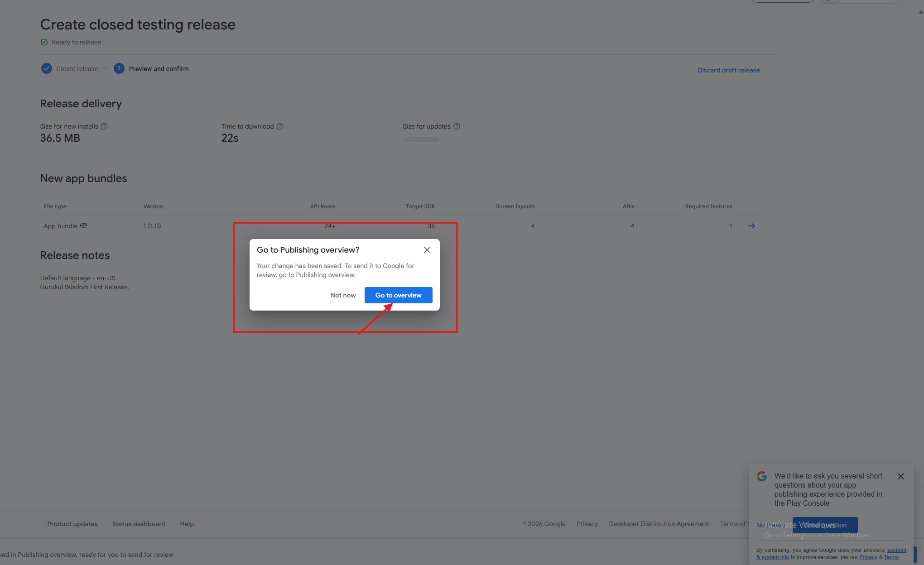Image resolution: width=924 pixels, height=565 pixels.
Task: Click the App bundle stack icon
Action: (x=84, y=225)
